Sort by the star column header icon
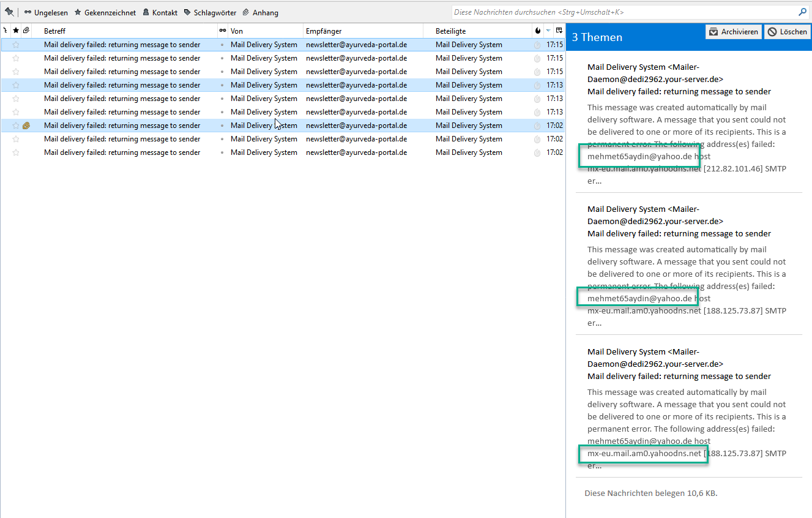This screenshot has height=518, width=812. (16, 31)
